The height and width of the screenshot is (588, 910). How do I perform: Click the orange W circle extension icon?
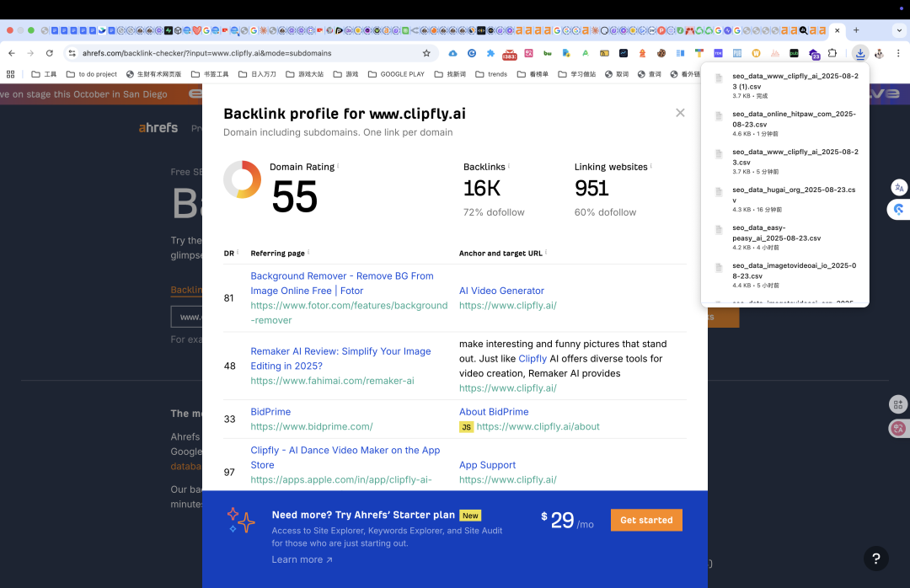[756, 53]
